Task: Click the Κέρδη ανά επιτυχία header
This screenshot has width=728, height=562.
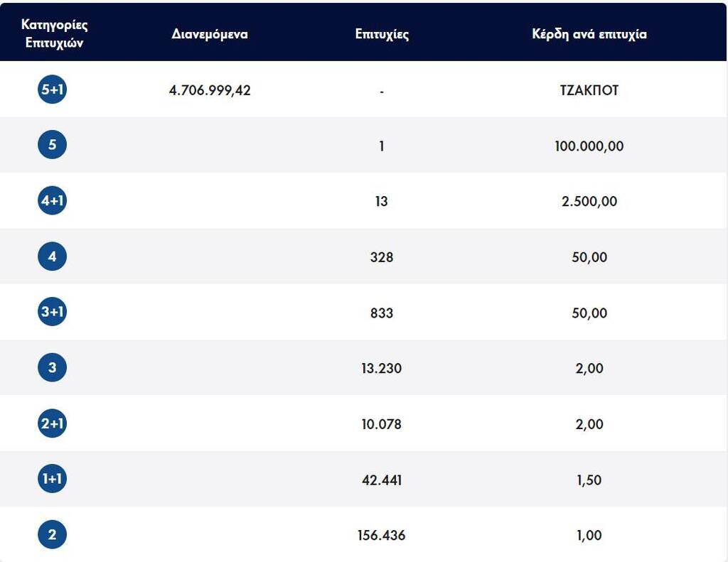Action: click(589, 34)
